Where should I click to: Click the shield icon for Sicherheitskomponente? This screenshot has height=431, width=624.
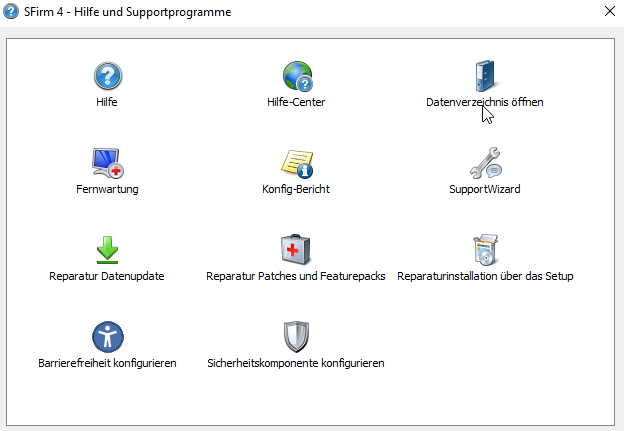pyautogui.click(x=296, y=336)
